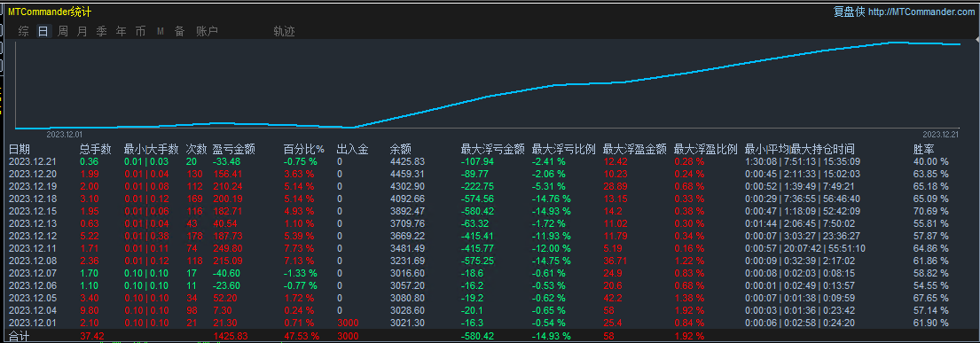Click the 复盘侠 brand label
This screenshot has width=980, height=343.
click(x=850, y=12)
